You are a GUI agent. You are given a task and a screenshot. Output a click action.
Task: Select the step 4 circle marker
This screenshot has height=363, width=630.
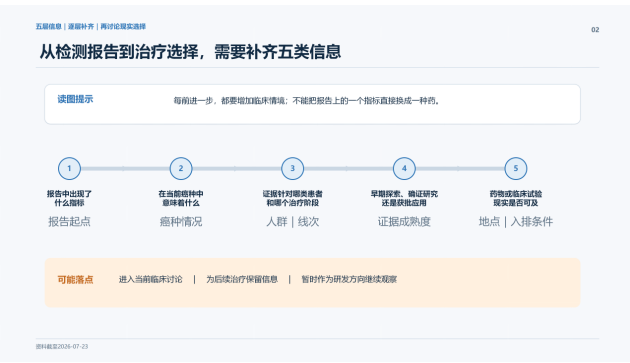404,168
